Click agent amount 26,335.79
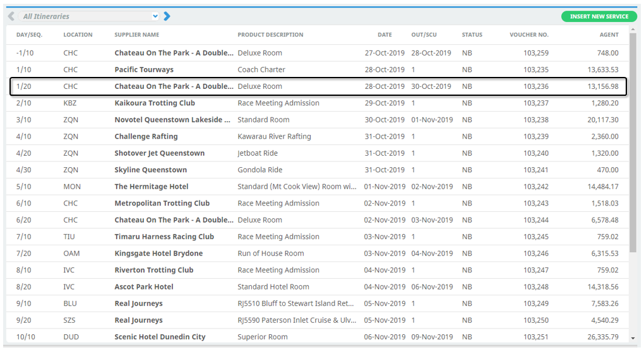This screenshot has width=644, height=350. coord(603,337)
